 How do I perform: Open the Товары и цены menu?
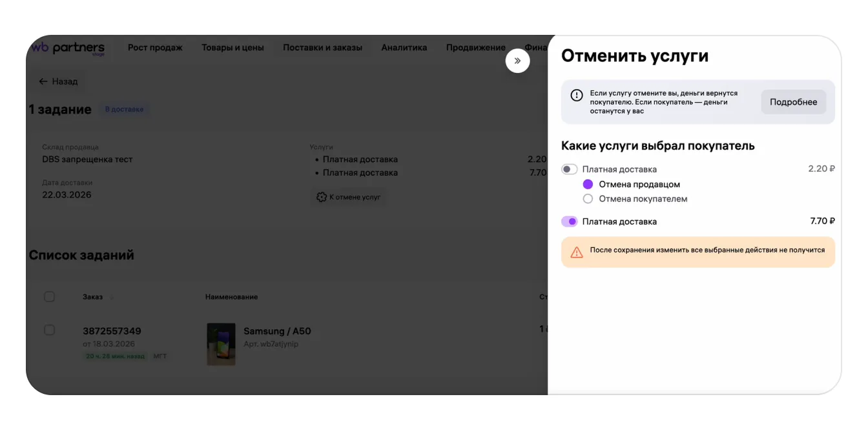[x=232, y=47]
